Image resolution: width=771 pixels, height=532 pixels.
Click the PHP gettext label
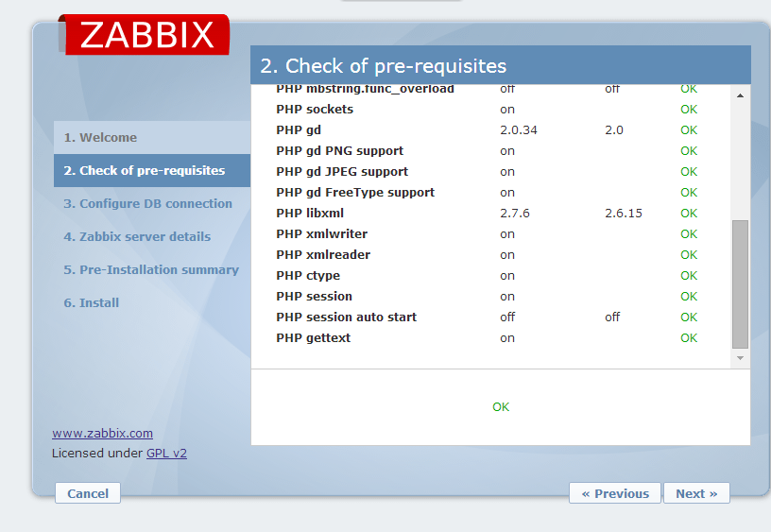click(x=314, y=338)
